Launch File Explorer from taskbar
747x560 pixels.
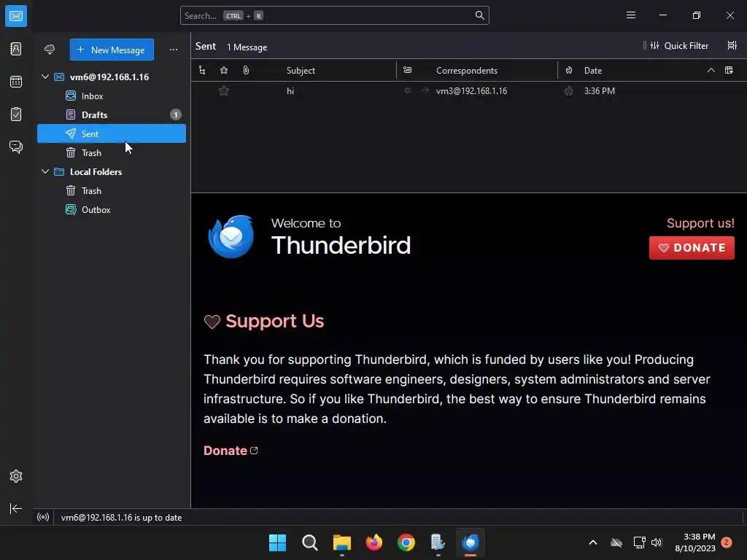pos(342,542)
